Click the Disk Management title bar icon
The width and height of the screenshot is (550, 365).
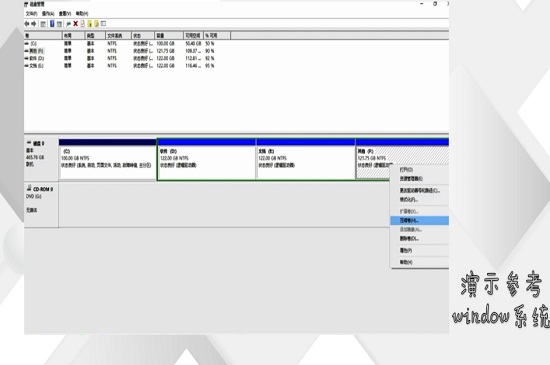click(x=26, y=5)
